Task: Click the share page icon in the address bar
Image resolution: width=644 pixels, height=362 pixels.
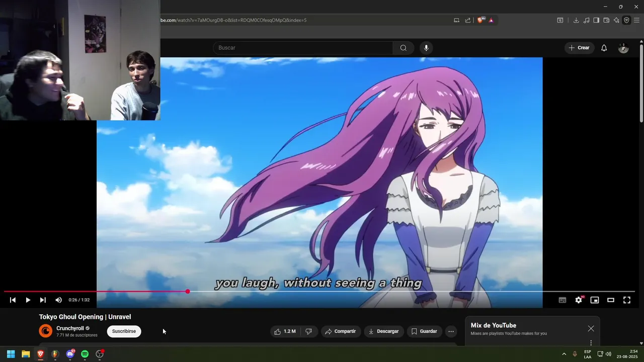Action: 468,20
